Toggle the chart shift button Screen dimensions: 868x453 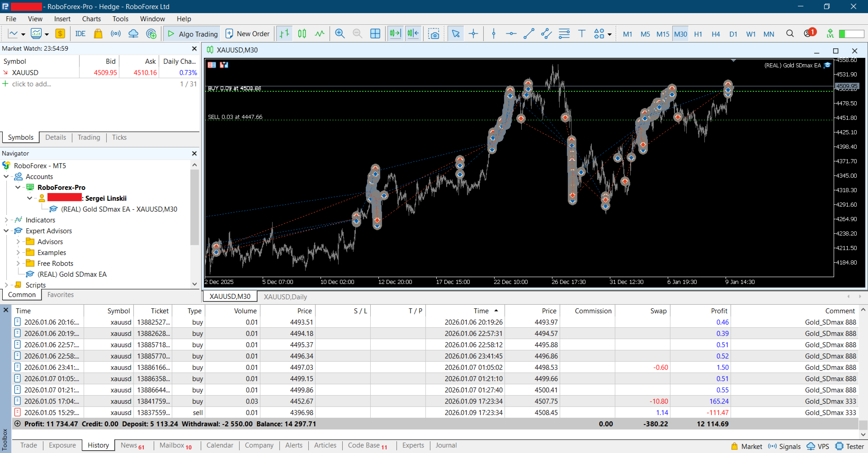pos(413,34)
